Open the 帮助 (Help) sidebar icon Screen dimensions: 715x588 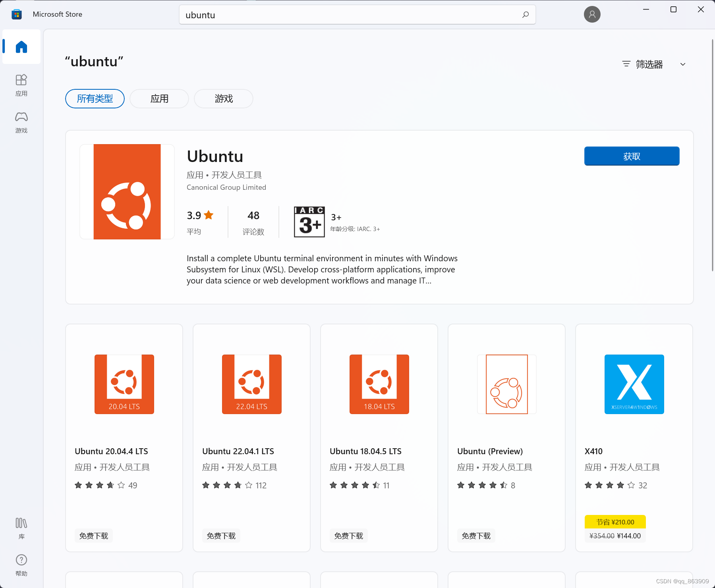pyautogui.click(x=21, y=565)
